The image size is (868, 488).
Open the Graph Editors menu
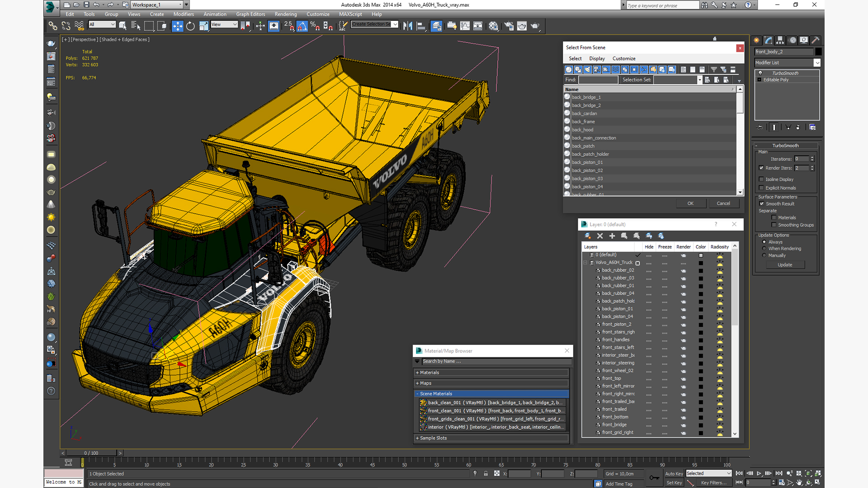[x=250, y=14]
